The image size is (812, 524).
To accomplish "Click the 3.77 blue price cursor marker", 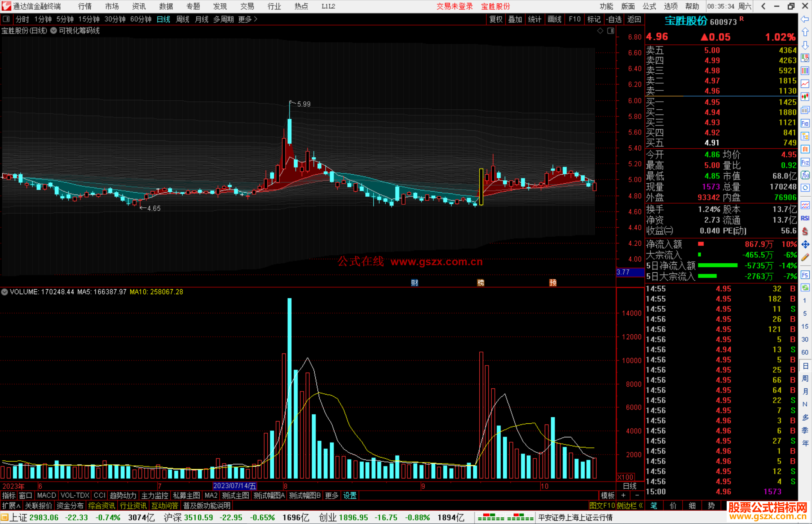I will (x=630, y=272).
